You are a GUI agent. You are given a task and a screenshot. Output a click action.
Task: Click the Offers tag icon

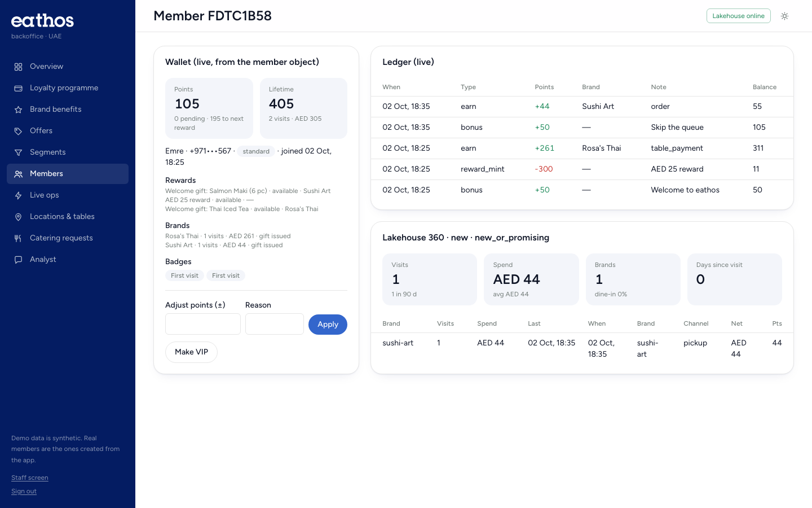(x=18, y=131)
